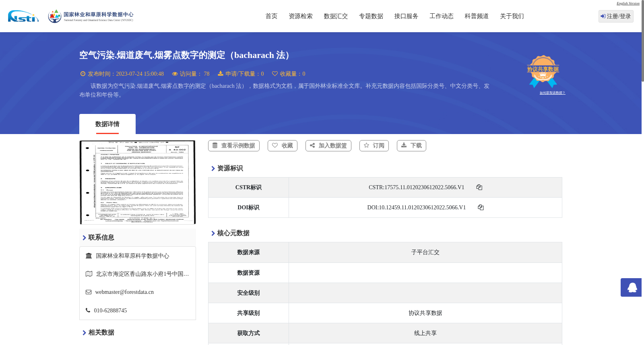Click the 国家林业和草原科学数据中心 logo
644x345 pixels.
coord(91,16)
